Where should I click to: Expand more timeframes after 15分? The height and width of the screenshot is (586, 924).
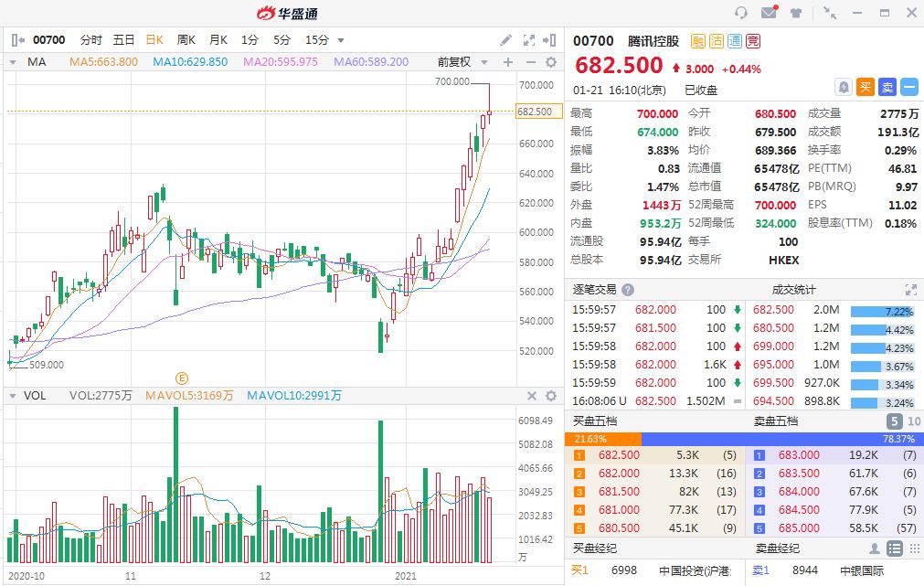click(x=341, y=40)
